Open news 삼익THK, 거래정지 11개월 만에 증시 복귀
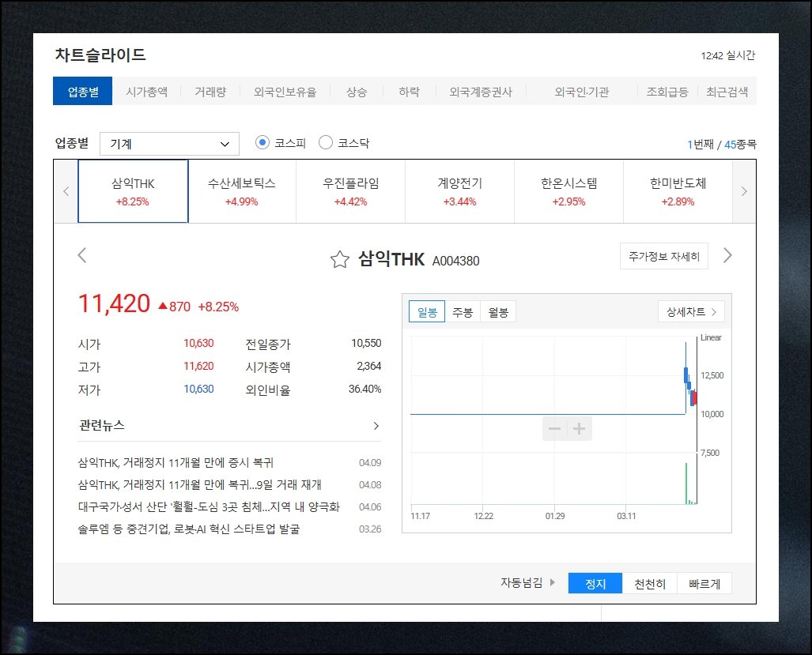This screenshot has width=812, height=655. click(176, 462)
